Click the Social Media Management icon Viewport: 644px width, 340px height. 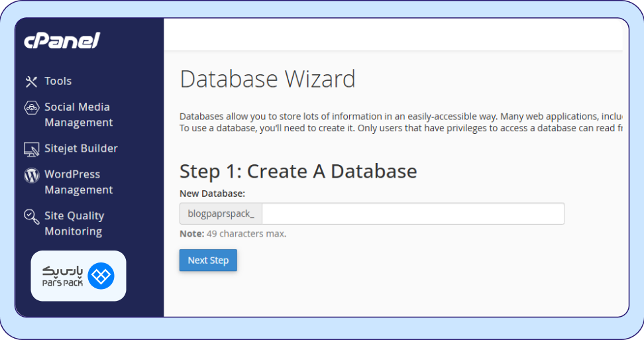click(32, 108)
